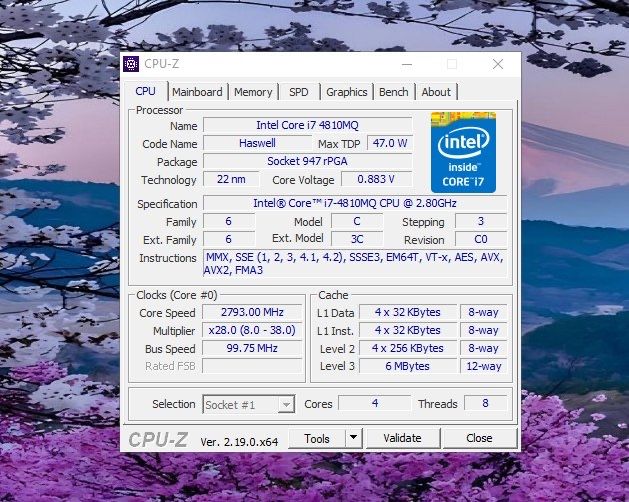Click the Multiplier value x28.0 (8.0 - 38.0)
629x502 pixels.
[252, 330]
